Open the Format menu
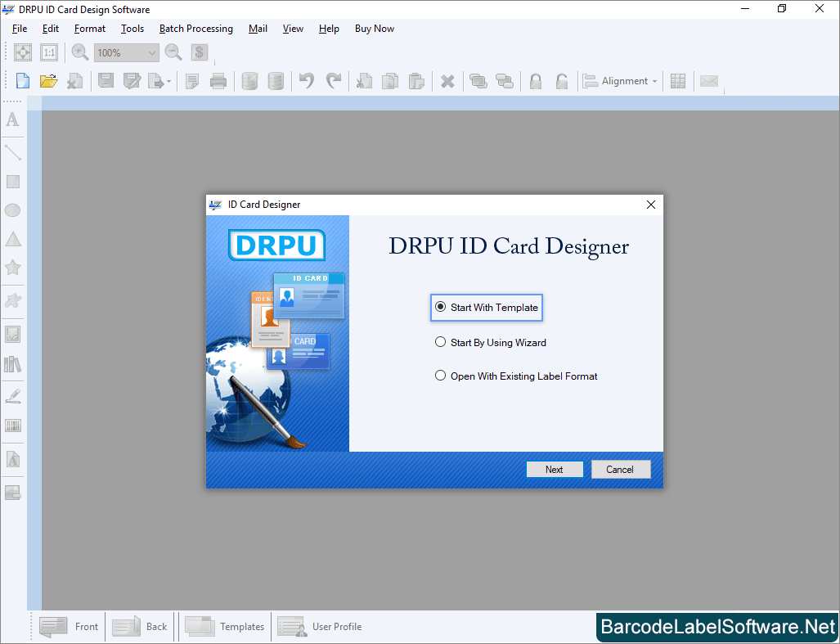Viewport: 840px width, 644px height. pos(89,29)
